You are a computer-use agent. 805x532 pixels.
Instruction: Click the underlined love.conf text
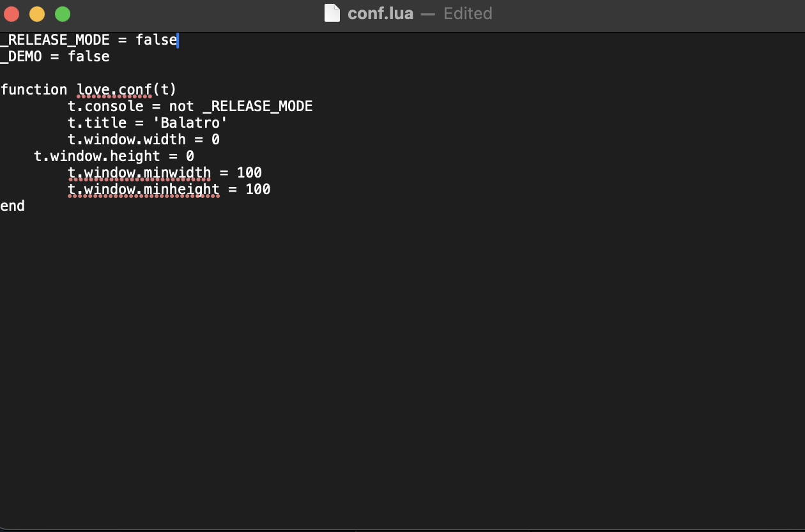[x=114, y=89]
